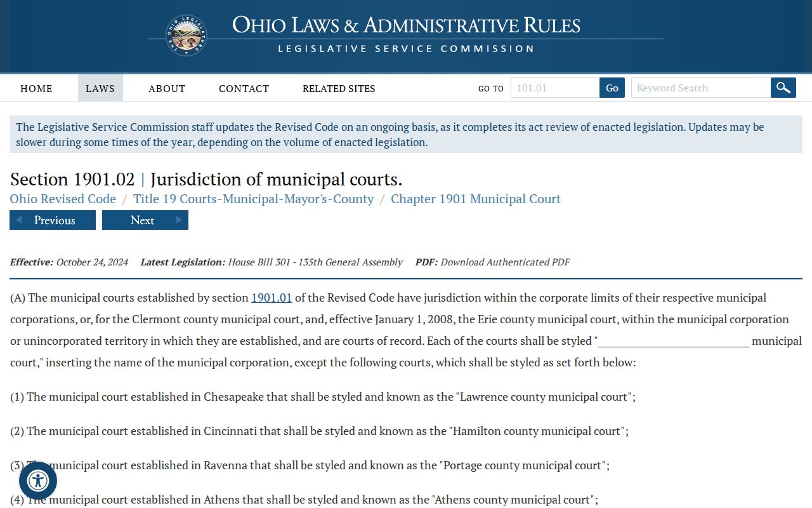Open the accessibility options icon

38,480
